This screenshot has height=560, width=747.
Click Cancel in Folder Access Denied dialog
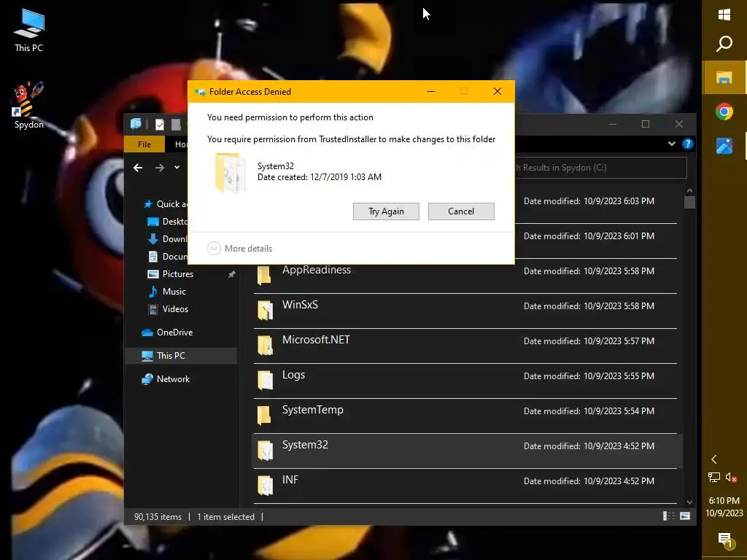click(x=461, y=211)
